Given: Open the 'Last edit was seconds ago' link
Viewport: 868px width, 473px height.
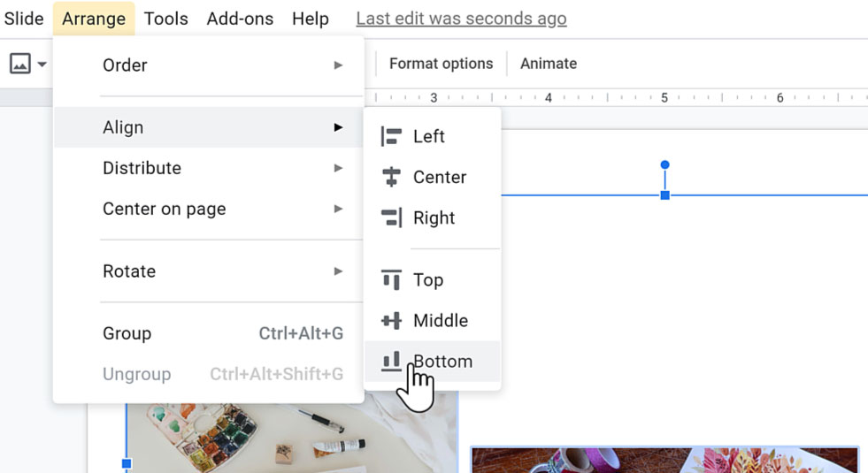Looking at the screenshot, I should (x=461, y=19).
